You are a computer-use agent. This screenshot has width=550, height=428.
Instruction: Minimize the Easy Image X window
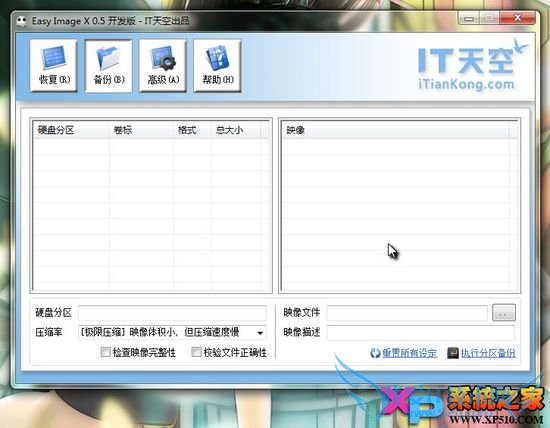(x=469, y=18)
